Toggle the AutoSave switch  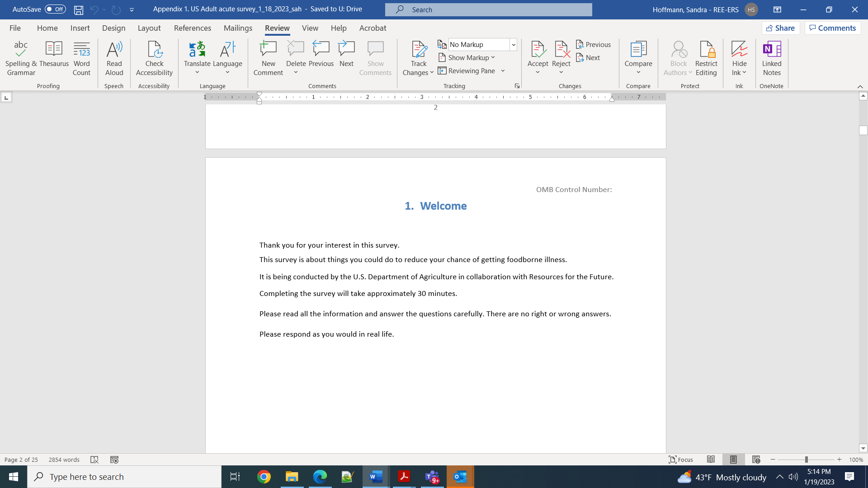point(55,9)
